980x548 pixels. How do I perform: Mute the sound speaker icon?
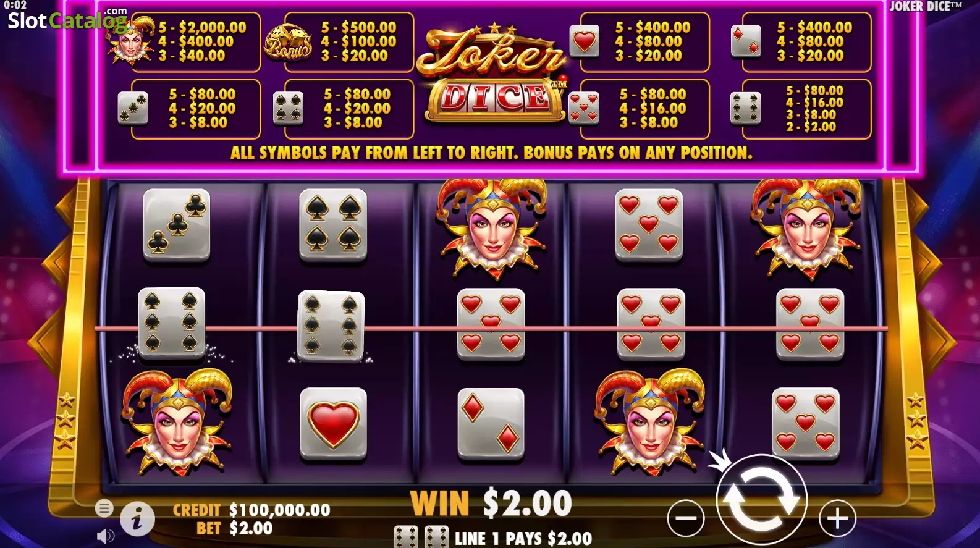coord(106,536)
